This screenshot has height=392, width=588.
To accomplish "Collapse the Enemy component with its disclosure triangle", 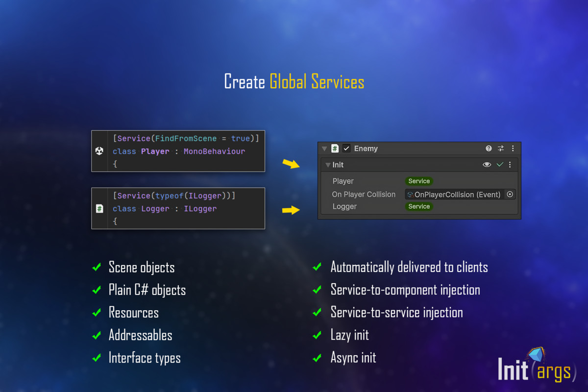I will 324,148.
